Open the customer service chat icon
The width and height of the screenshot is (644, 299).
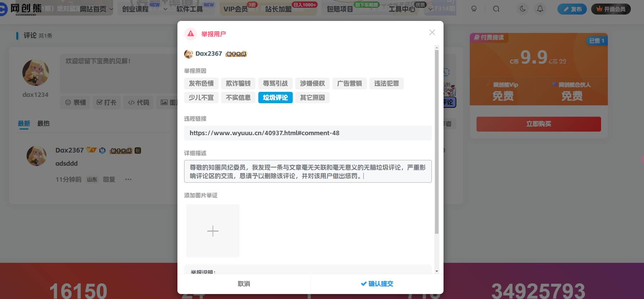coord(474,9)
